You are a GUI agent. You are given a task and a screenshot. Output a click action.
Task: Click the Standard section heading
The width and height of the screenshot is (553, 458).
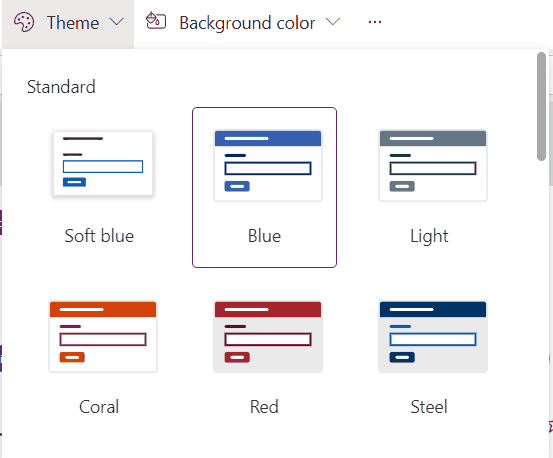[x=61, y=87]
